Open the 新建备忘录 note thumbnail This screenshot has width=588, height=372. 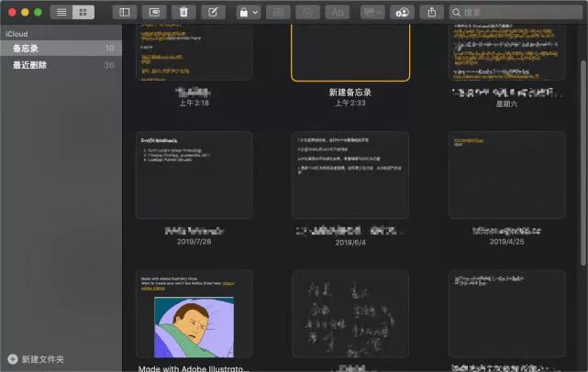[x=350, y=52]
